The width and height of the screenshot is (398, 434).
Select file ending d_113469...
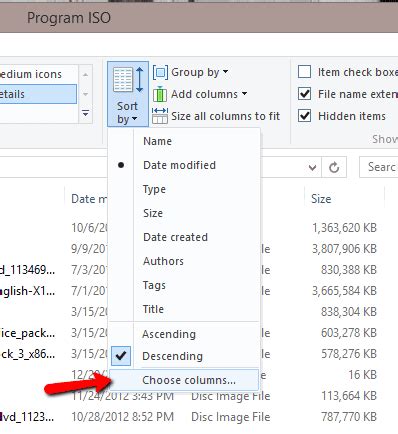[x=27, y=270]
